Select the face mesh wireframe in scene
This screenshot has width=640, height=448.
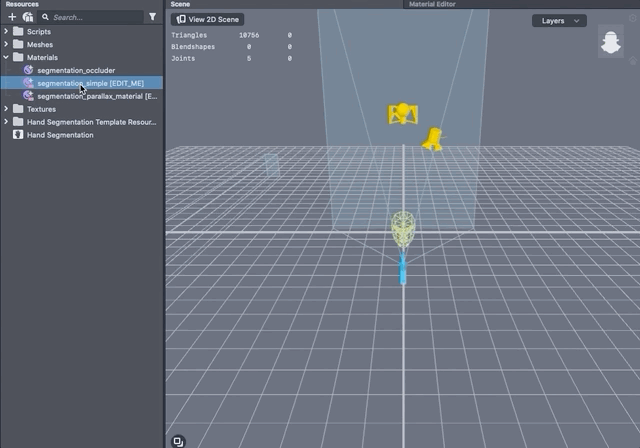pos(403,229)
